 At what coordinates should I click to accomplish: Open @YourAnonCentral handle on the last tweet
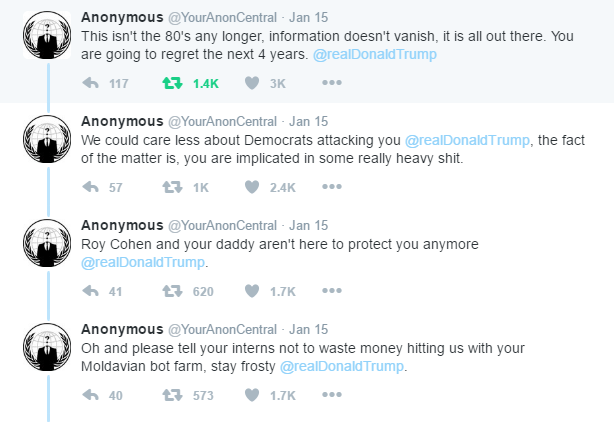click(x=222, y=330)
